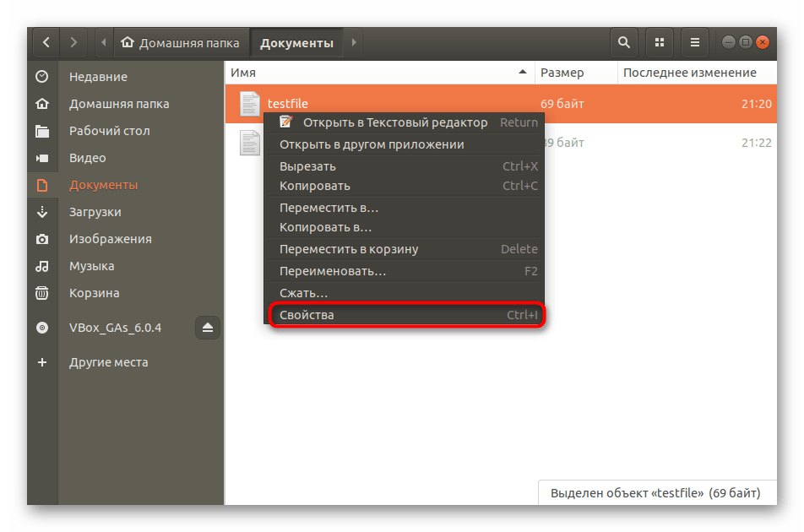Viewport: 804px width, 532px height.
Task: Open the hamburger menu icon
Action: tap(694, 42)
